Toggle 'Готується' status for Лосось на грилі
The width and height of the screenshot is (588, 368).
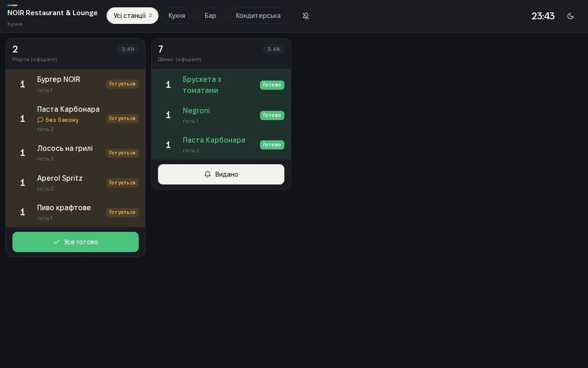122,153
